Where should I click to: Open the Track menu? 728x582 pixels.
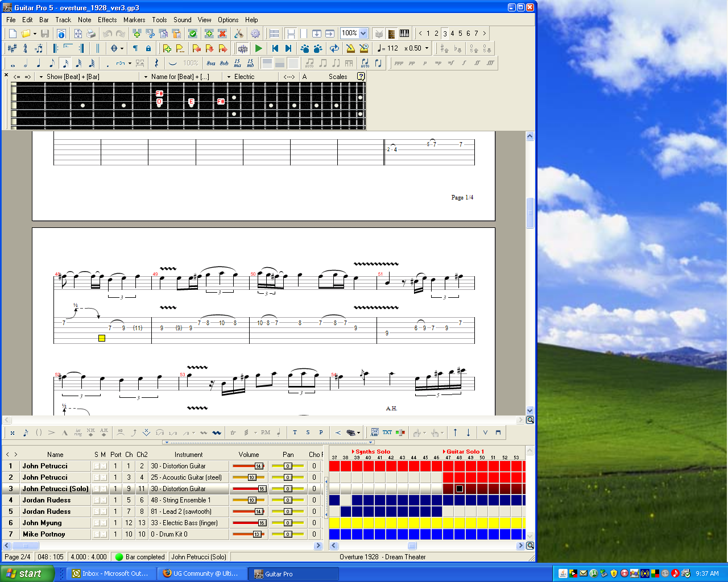pos(63,20)
